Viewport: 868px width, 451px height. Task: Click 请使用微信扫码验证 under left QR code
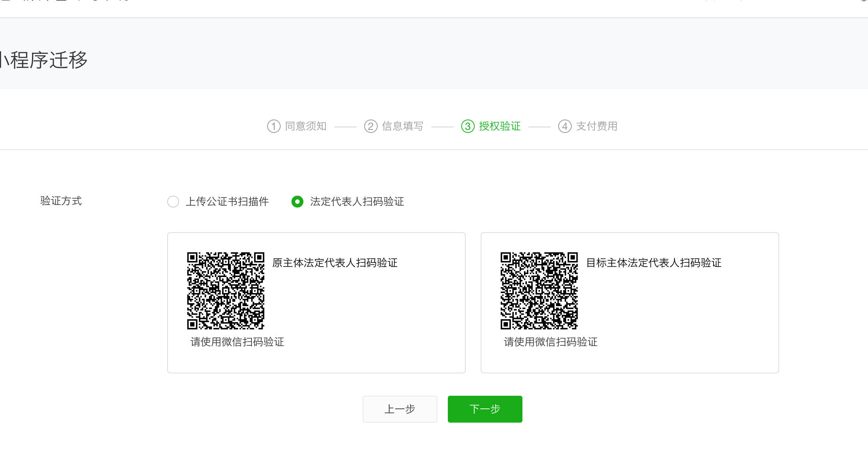237,342
